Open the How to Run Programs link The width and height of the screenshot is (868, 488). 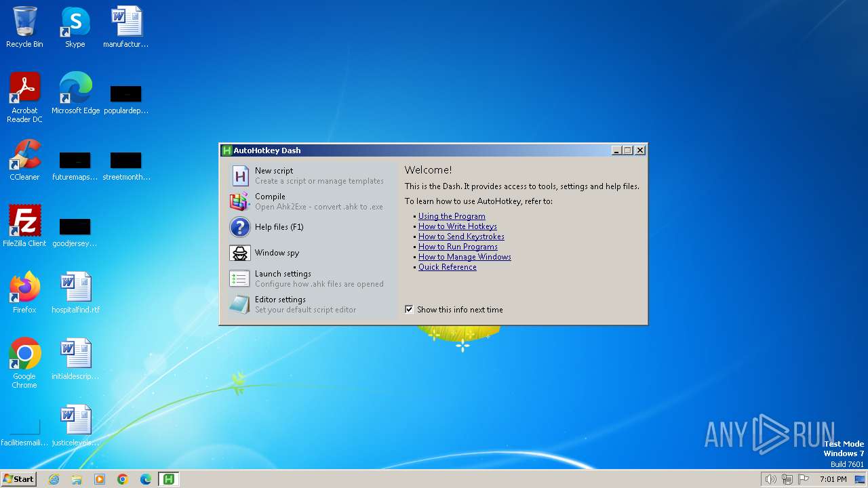pos(458,247)
